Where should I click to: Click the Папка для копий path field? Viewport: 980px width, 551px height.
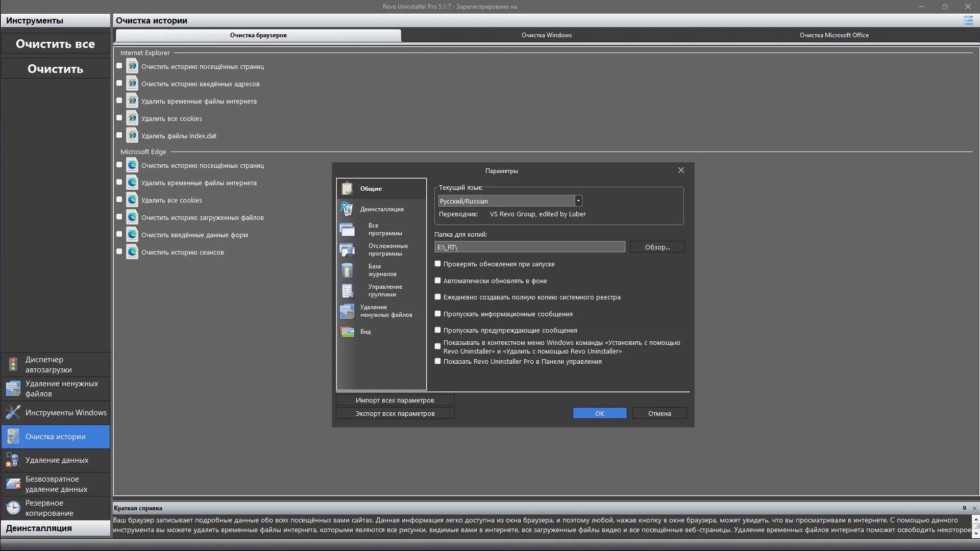530,247
